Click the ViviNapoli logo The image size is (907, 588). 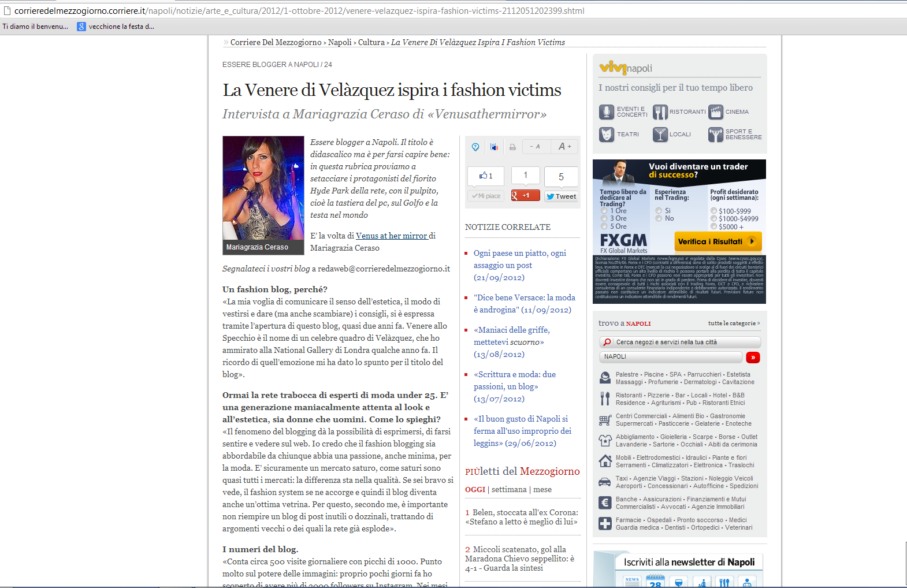626,68
